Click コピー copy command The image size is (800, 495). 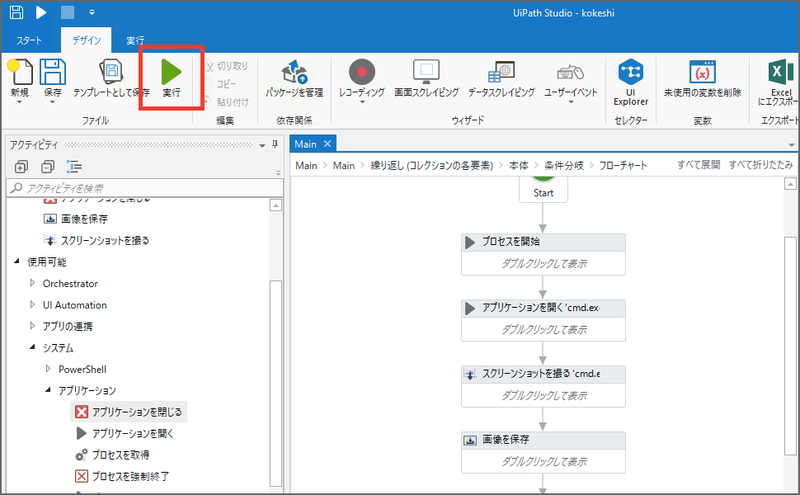[x=221, y=84]
